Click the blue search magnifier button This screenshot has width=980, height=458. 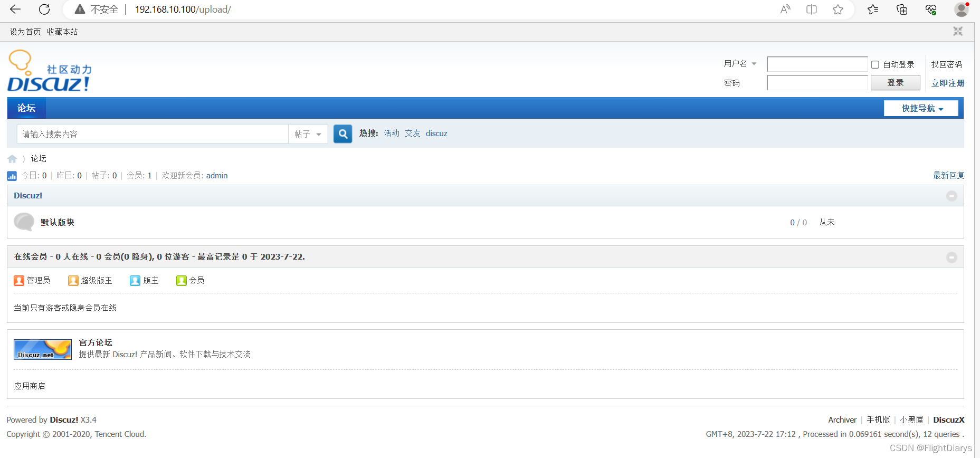tap(343, 134)
